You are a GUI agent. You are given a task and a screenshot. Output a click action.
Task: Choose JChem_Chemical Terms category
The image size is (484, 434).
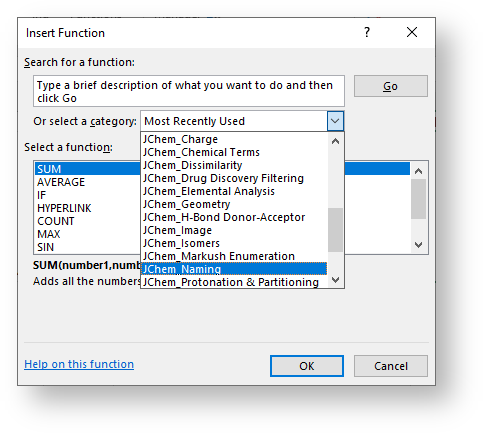[234, 152]
